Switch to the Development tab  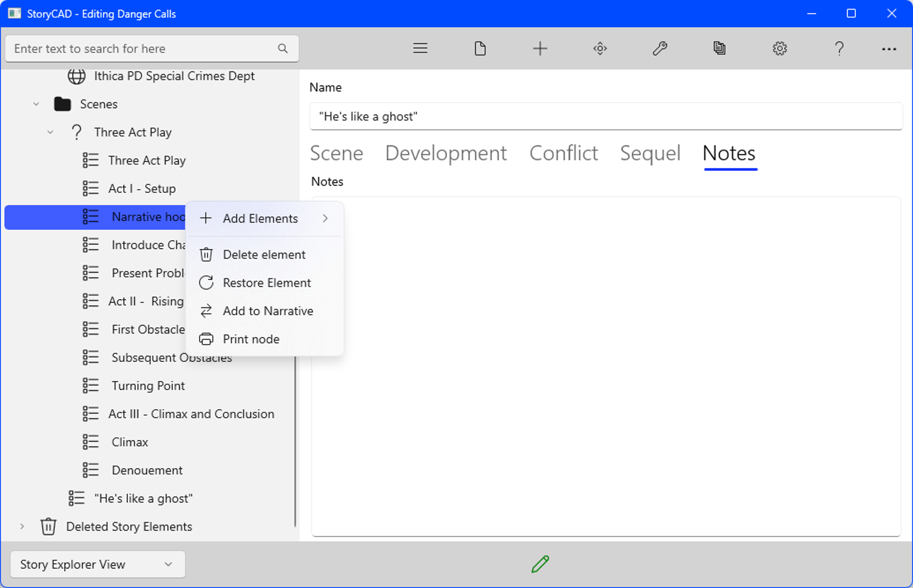(446, 153)
